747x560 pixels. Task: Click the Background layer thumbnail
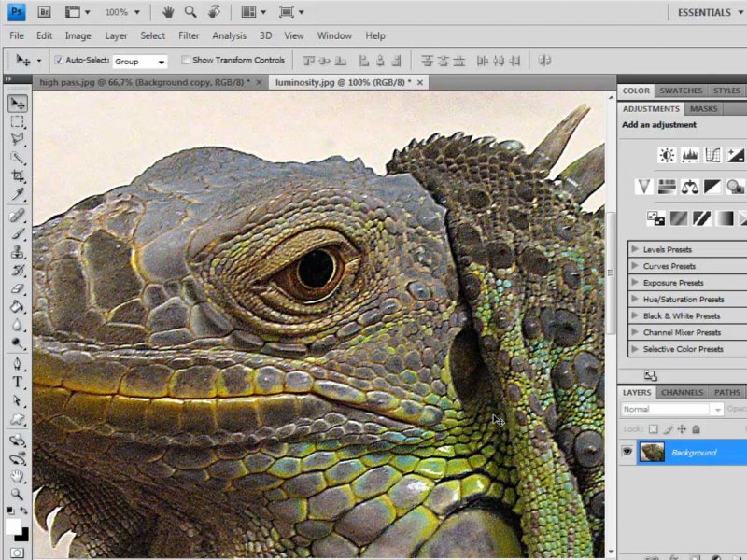coord(652,453)
